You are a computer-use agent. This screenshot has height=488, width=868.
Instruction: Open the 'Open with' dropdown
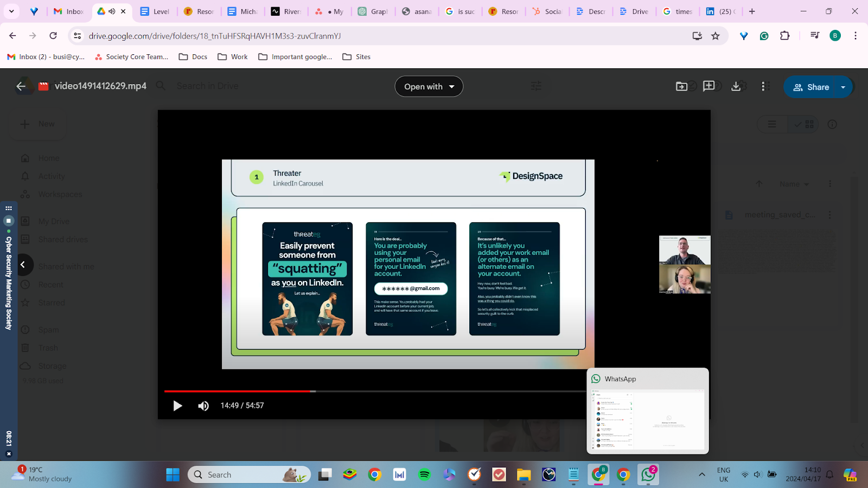(x=429, y=86)
